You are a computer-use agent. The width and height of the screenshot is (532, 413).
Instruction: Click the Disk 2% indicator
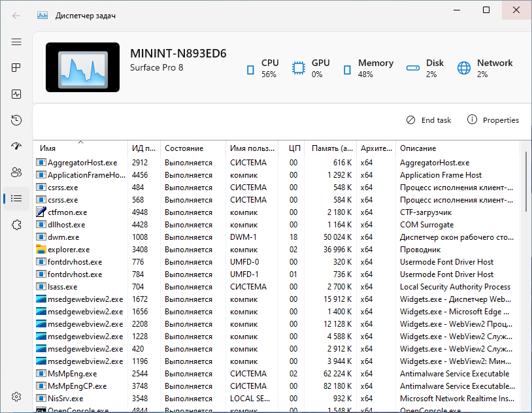(x=425, y=68)
